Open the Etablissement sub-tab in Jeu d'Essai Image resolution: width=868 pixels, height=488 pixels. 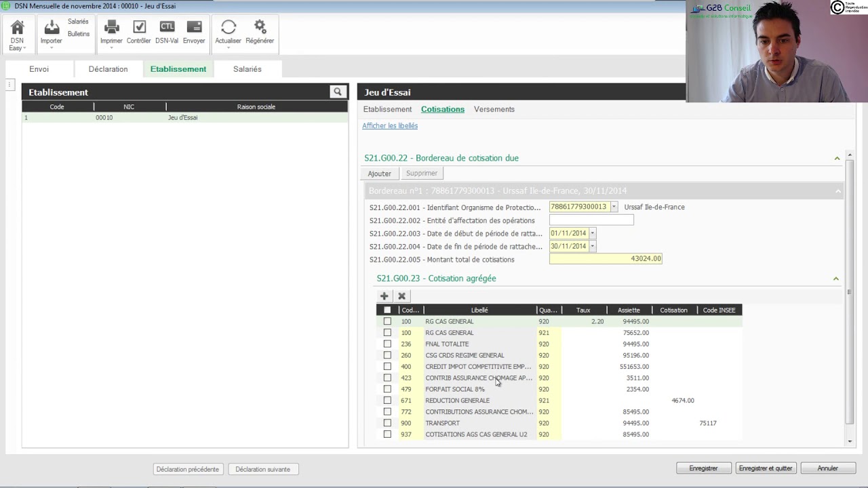(387, 109)
